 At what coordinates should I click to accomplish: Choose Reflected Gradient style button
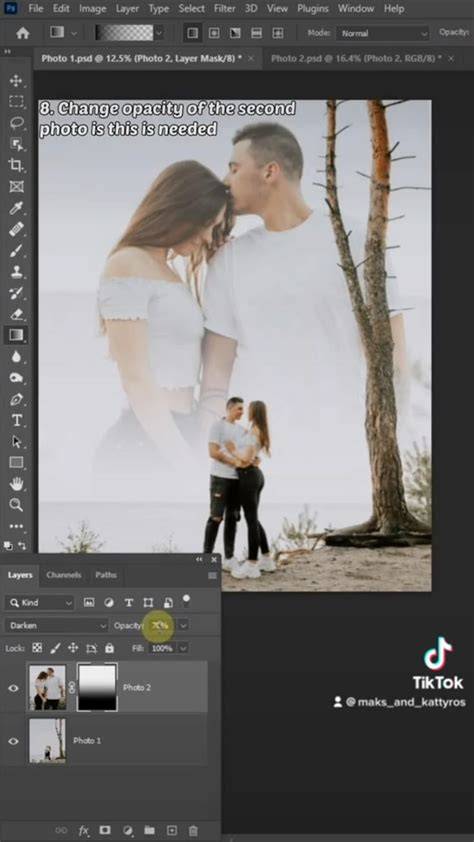click(257, 33)
